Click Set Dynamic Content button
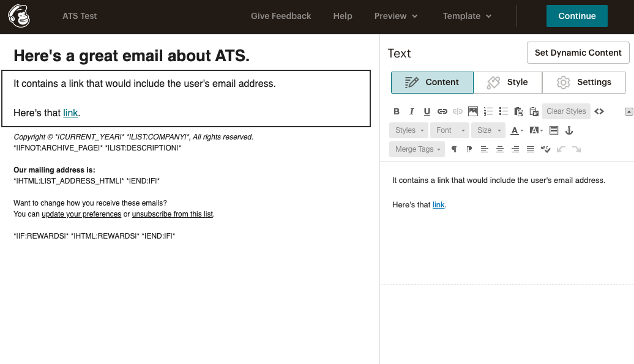Screen dimensions: 634x364 point(578,53)
